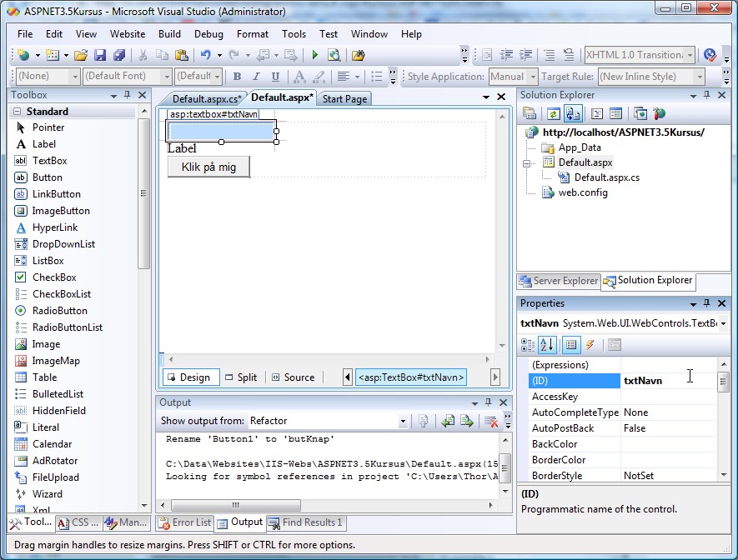Open the Find Results 1 tab
Viewport: 738px width, 560px height.
306,522
